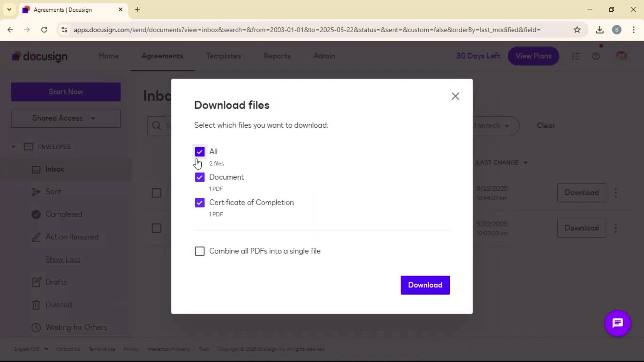Select the 10:44:07 pm envelope row checkbox
644x362 pixels.
click(156, 193)
